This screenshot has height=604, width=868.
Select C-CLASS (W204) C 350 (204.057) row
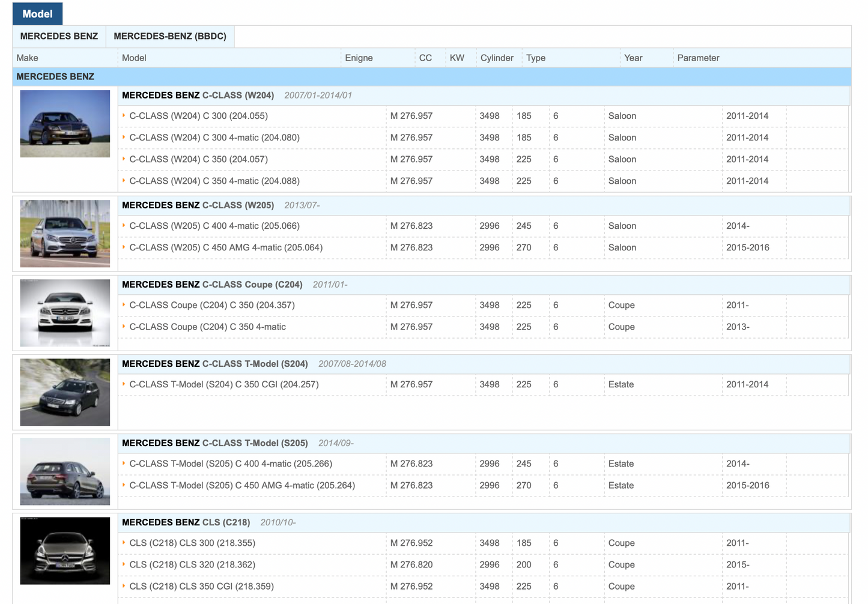tap(484, 159)
